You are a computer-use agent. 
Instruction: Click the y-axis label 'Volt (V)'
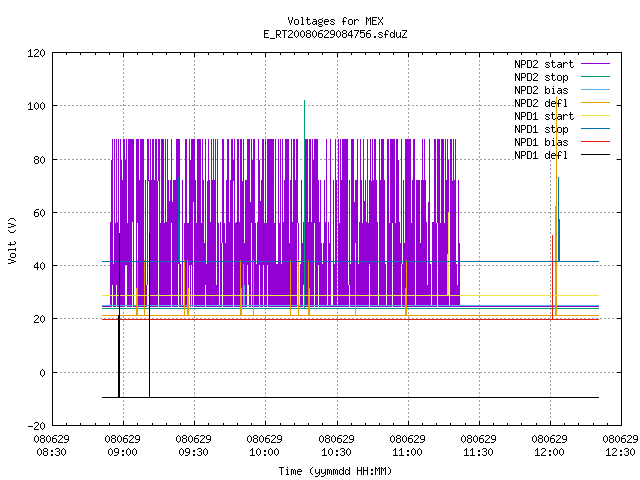click(x=13, y=240)
